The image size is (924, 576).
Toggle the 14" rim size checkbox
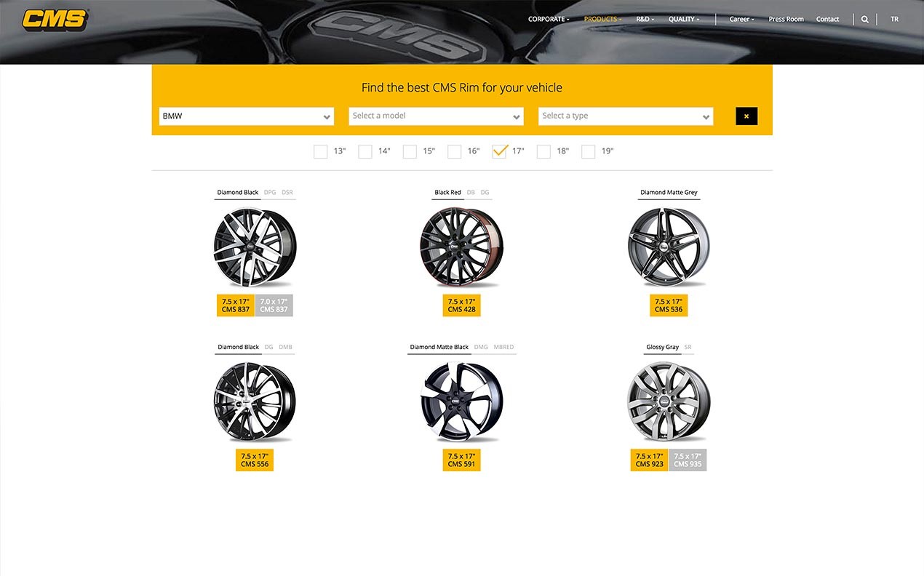[x=365, y=151]
